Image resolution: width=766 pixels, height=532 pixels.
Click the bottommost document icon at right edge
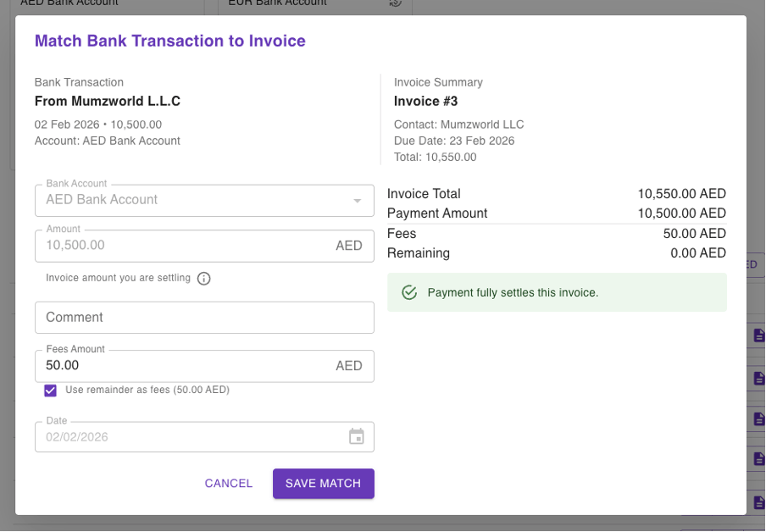click(758, 501)
